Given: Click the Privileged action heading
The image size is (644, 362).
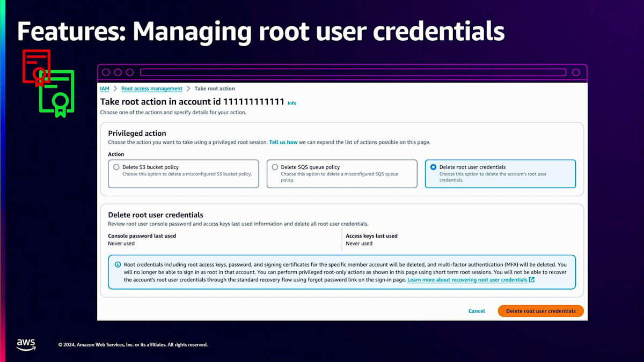Looking at the screenshot, I should pyautogui.click(x=137, y=133).
